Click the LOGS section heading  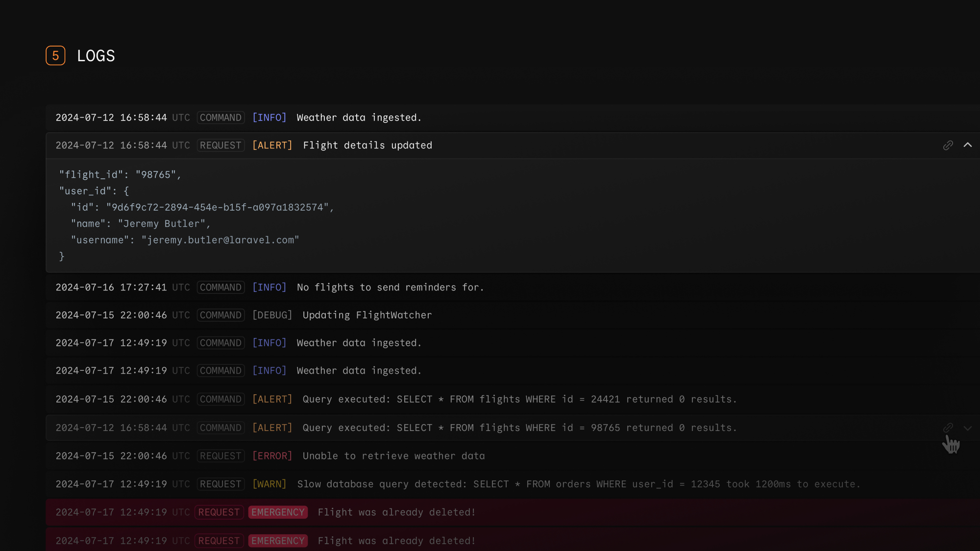[96, 56]
